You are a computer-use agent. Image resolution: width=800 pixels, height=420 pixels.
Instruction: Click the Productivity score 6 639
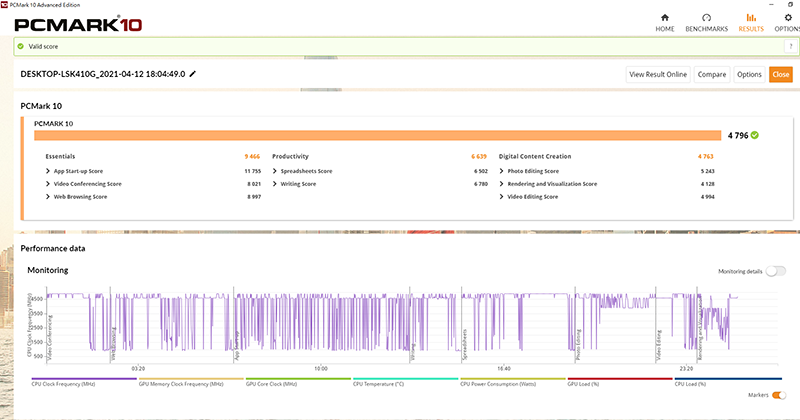[479, 156]
